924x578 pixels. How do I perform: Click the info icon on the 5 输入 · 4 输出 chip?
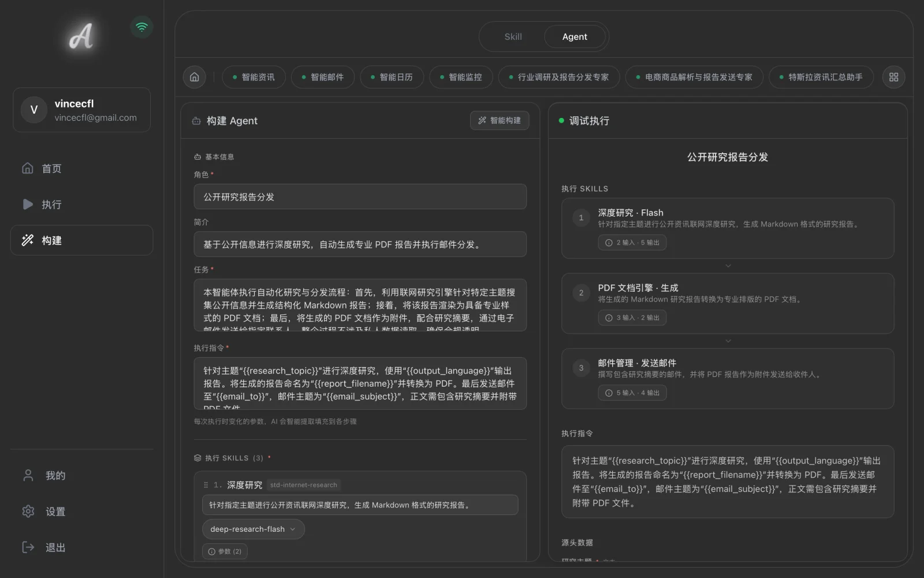pos(609,393)
